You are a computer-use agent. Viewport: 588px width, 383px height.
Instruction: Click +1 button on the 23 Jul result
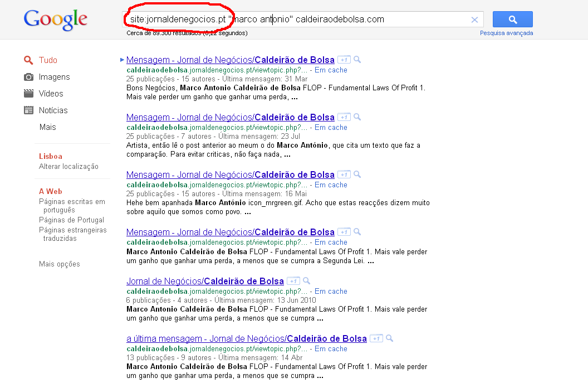point(344,117)
